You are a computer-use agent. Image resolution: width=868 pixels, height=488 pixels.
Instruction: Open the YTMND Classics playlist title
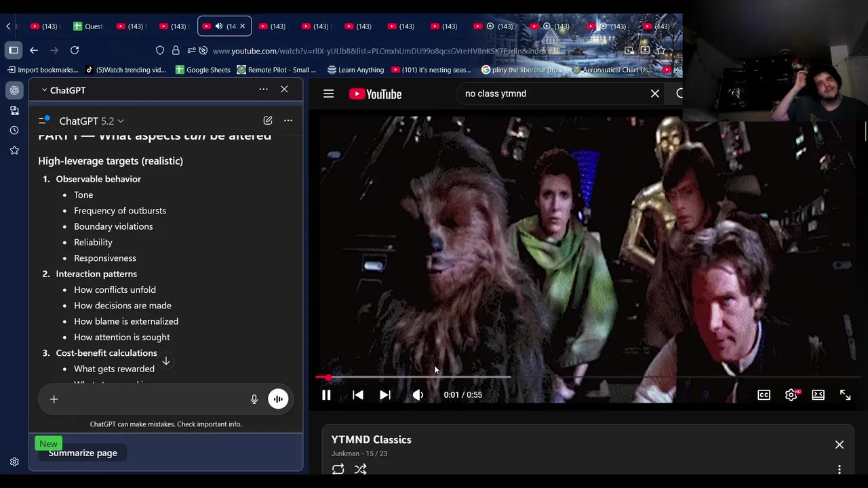point(372,440)
